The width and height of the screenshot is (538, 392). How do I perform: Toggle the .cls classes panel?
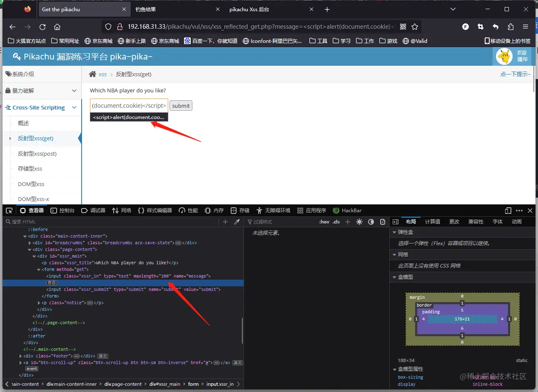(336, 222)
